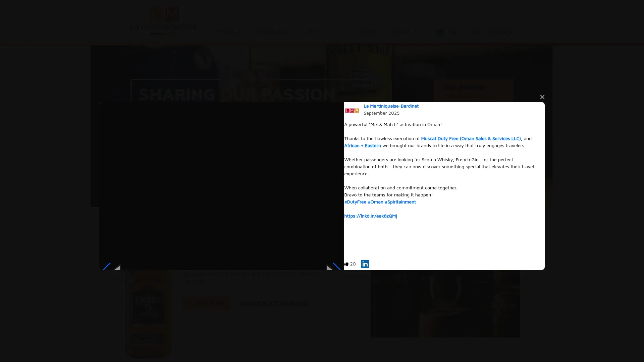Click the LEARN MORE button behind the popup

pyautogui.click(x=206, y=303)
